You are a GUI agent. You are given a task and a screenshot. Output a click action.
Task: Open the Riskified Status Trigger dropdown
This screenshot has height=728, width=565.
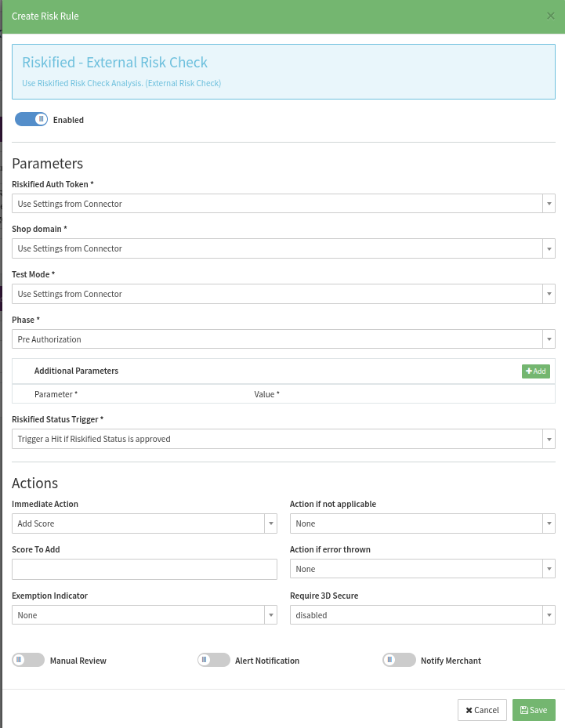click(x=283, y=439)
